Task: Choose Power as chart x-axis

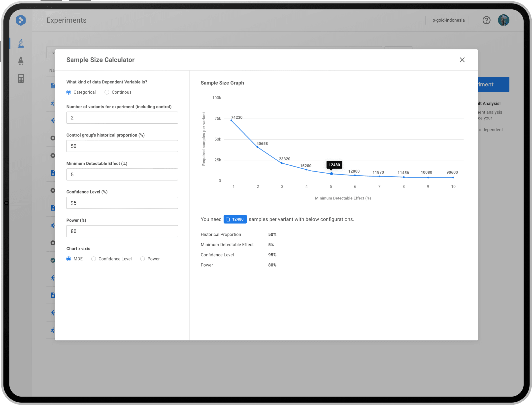Action: pyautogui.click(x=142, y=259)
